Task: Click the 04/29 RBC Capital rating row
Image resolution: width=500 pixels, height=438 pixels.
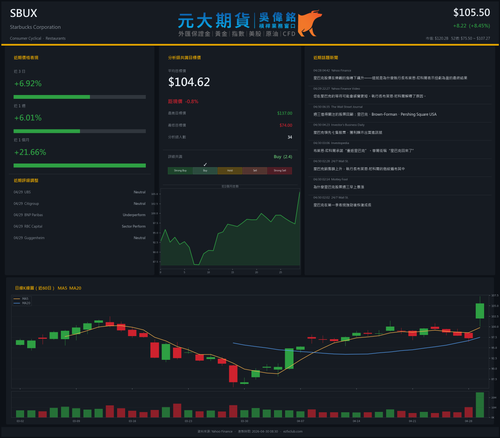Action: pyautogui.click(x=80, y=226)
